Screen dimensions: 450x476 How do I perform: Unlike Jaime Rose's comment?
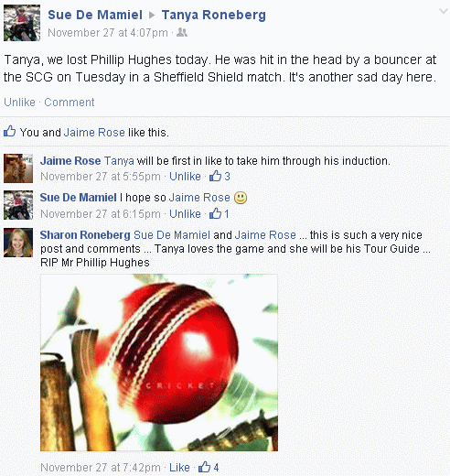pos(185,177)
